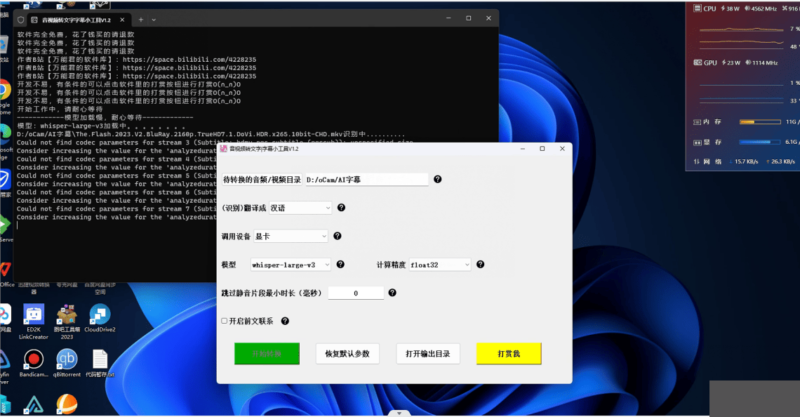Click the GPU icon in monitor widget

point(697,62)
